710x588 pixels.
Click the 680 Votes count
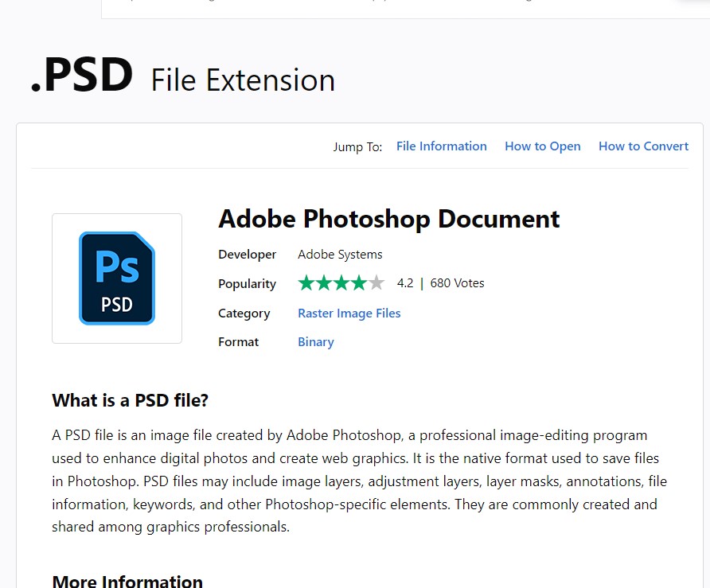458,283
